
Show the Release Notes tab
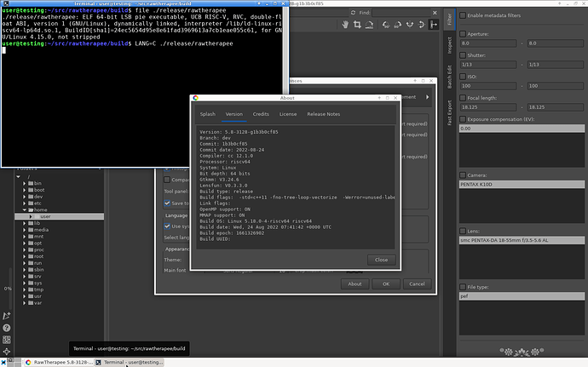pos(323,114)
